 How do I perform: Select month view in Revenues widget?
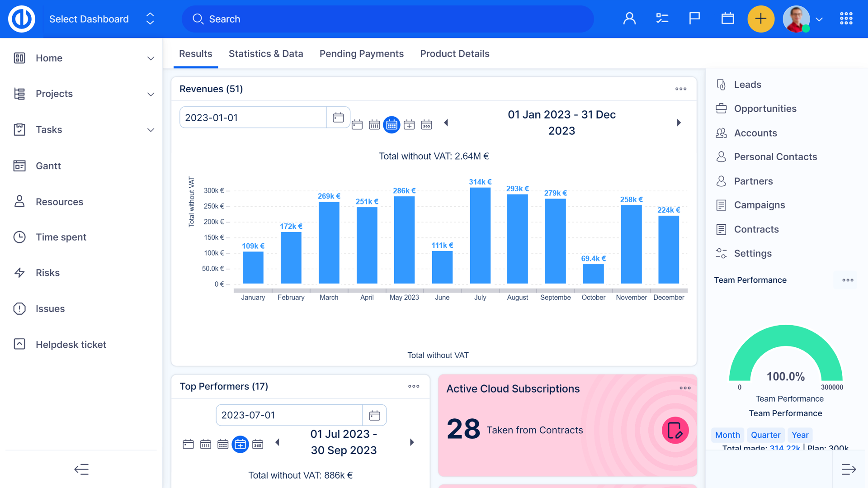pyautogui.click(x=392, y=124)
